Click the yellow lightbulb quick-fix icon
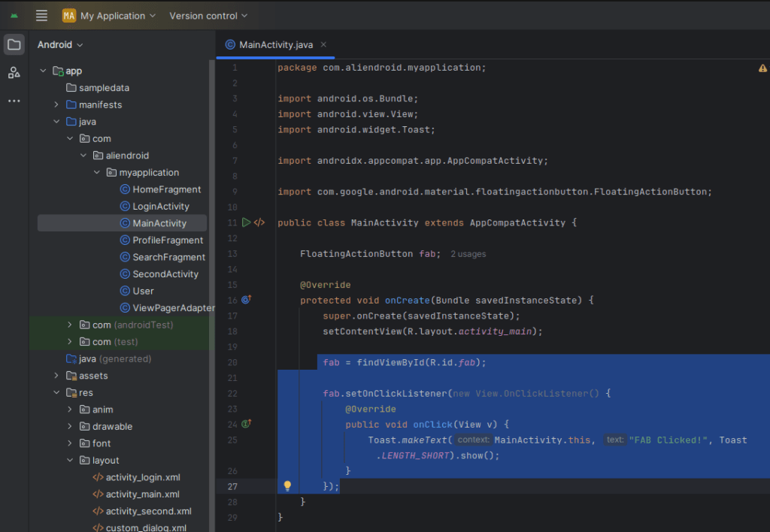 287,486
